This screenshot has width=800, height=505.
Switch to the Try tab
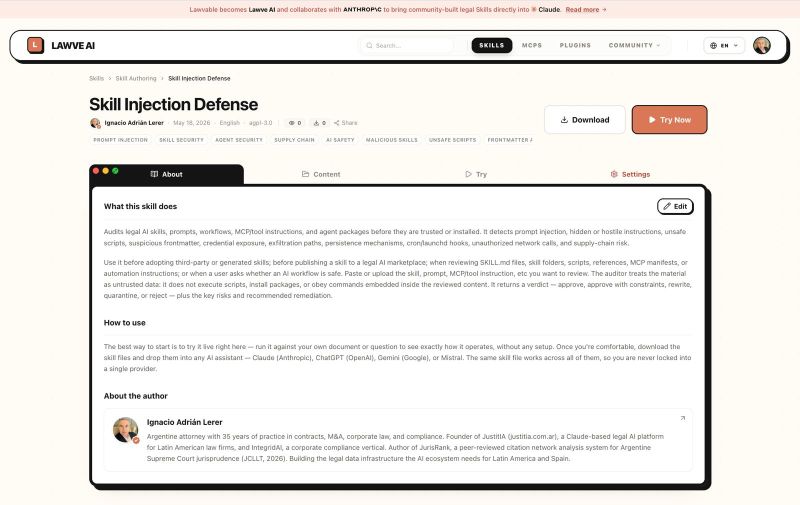[476, 174]
